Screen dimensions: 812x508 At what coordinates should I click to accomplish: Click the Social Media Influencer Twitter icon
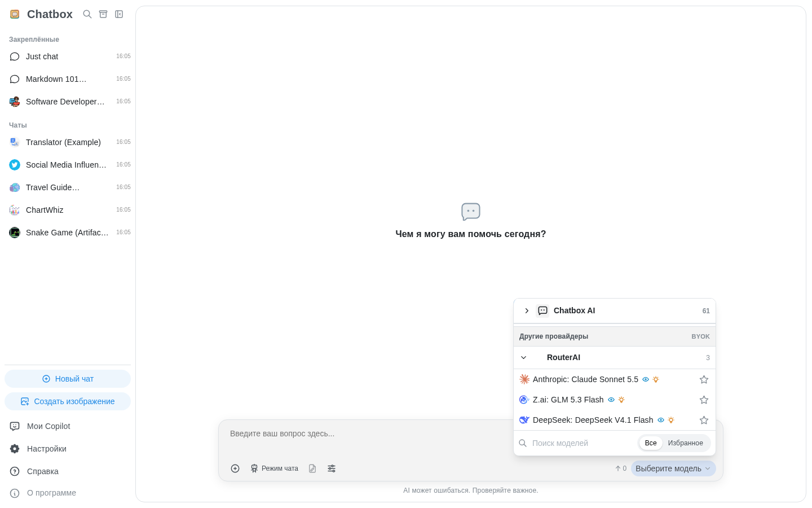pos(15,165)
